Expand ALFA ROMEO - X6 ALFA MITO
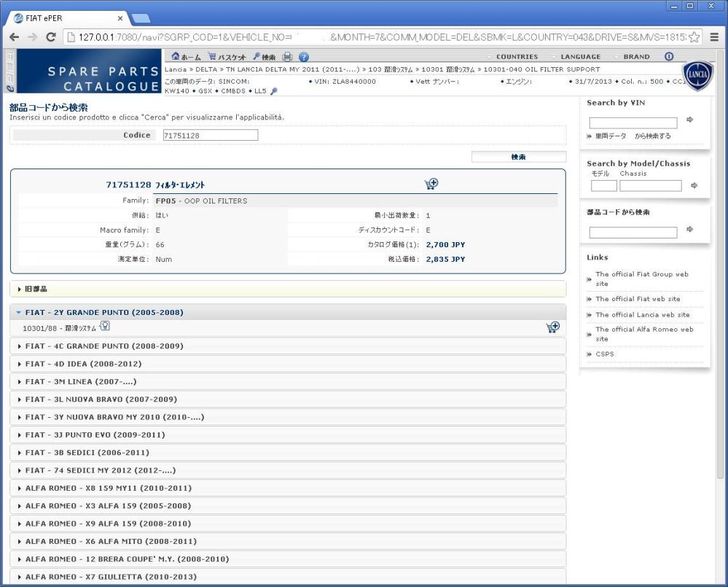The width and height of the screenshot is (728, 587). pyautogui.click(x=288, y=542)
